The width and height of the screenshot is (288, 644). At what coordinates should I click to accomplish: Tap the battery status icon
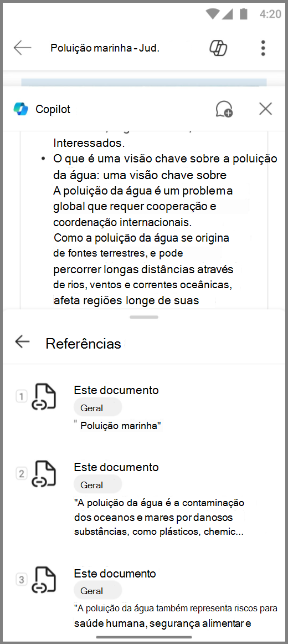point(244,13)
